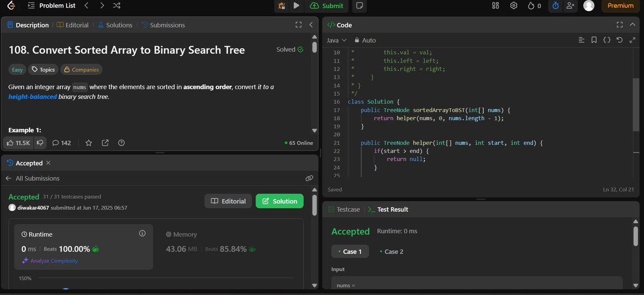
Task: Click the 65 Online indicator
Action: [x=298, y=143]
